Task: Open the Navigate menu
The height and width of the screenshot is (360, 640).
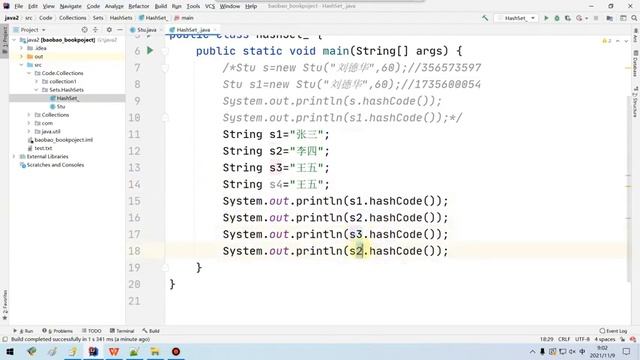Action: point(70,6)
